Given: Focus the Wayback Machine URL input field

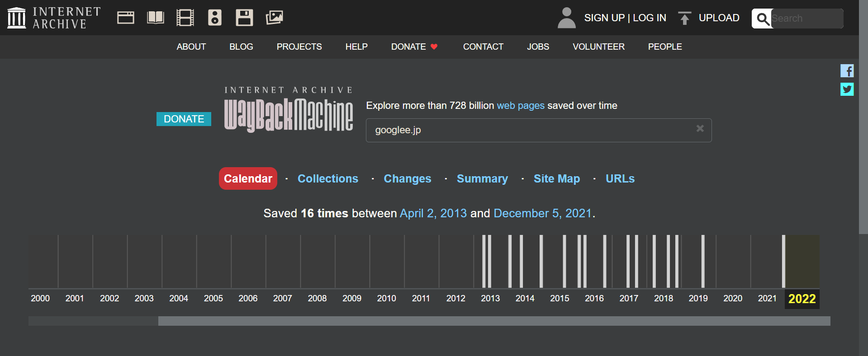Looking at the screenshot, I should [529, 130].
